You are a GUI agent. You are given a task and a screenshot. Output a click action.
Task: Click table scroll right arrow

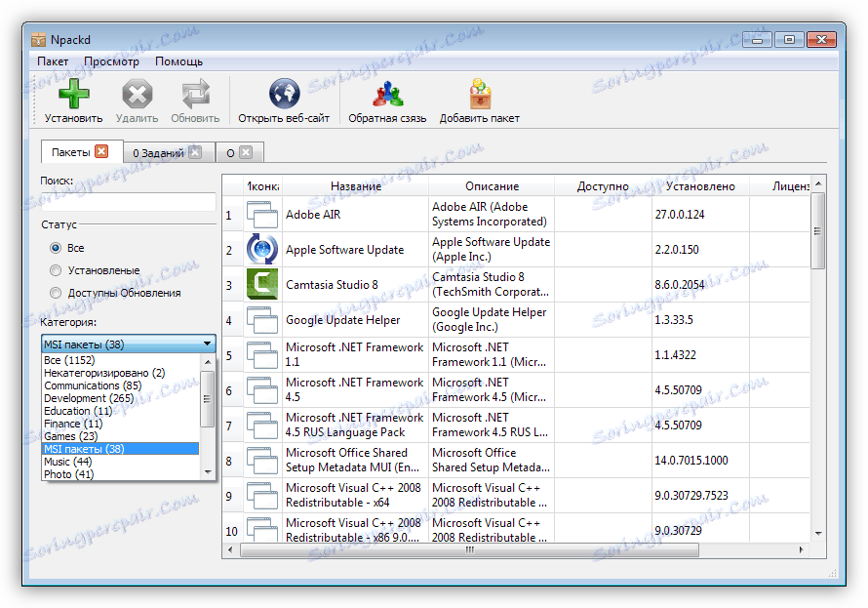click(x=801, y=549)
